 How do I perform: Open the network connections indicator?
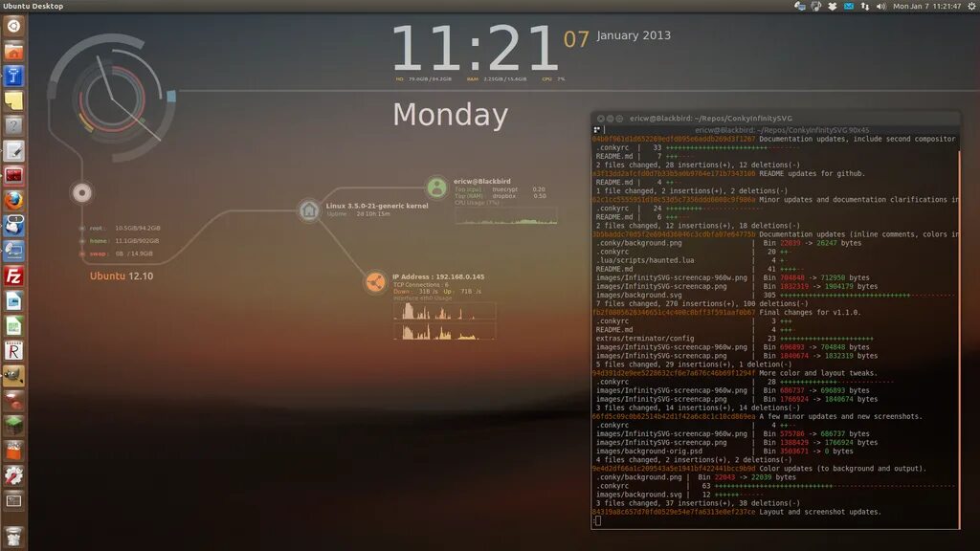[x=865, y=7]
